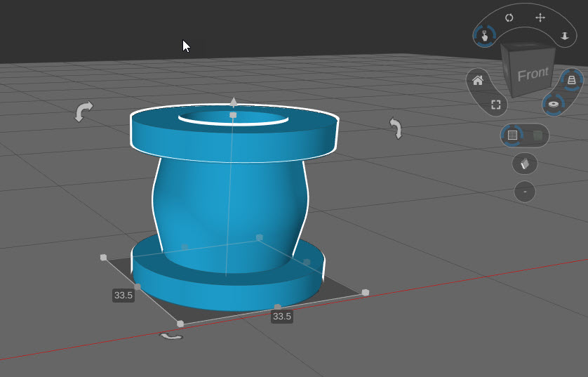
Task: Edit the left 33.5 dimension label
Action: (x=123, y=296)
